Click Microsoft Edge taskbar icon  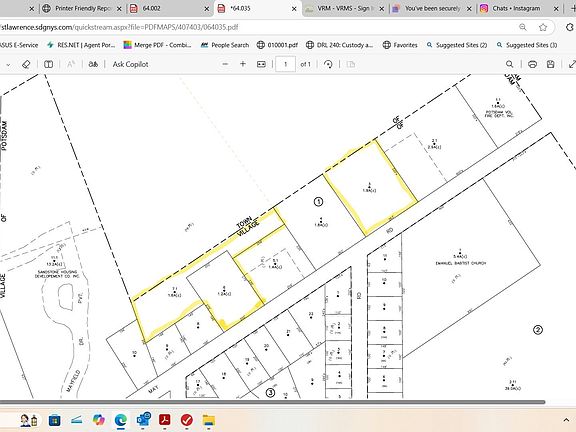[x=120, y=420]
